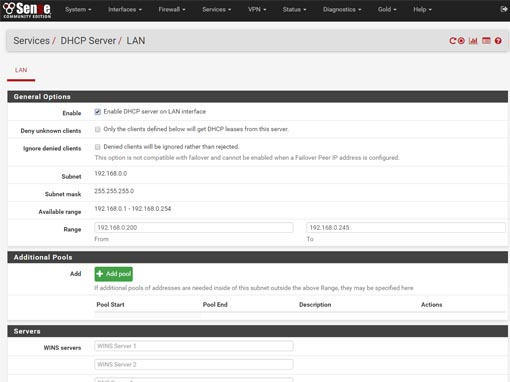Uncheck Enable DHCP server on LAN interface
This screenshot has width=510, height=382.
(x=98, y=112)
